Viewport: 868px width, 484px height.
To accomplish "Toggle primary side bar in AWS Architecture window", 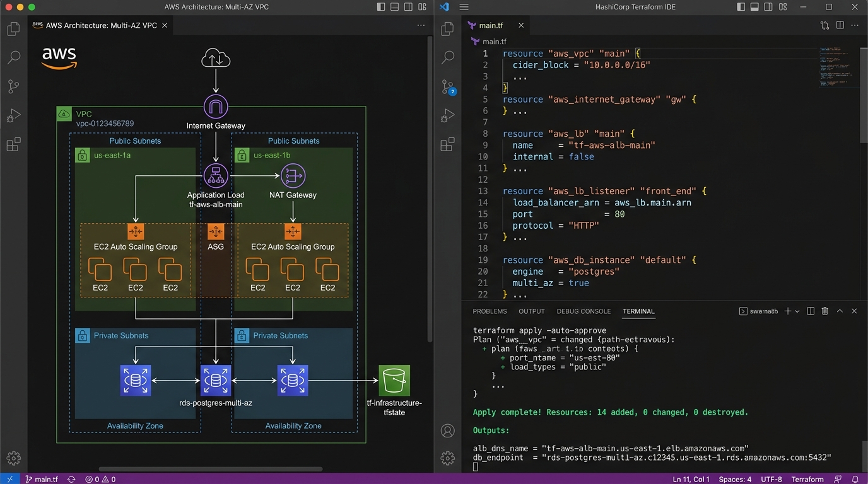I will pos(381,7).
